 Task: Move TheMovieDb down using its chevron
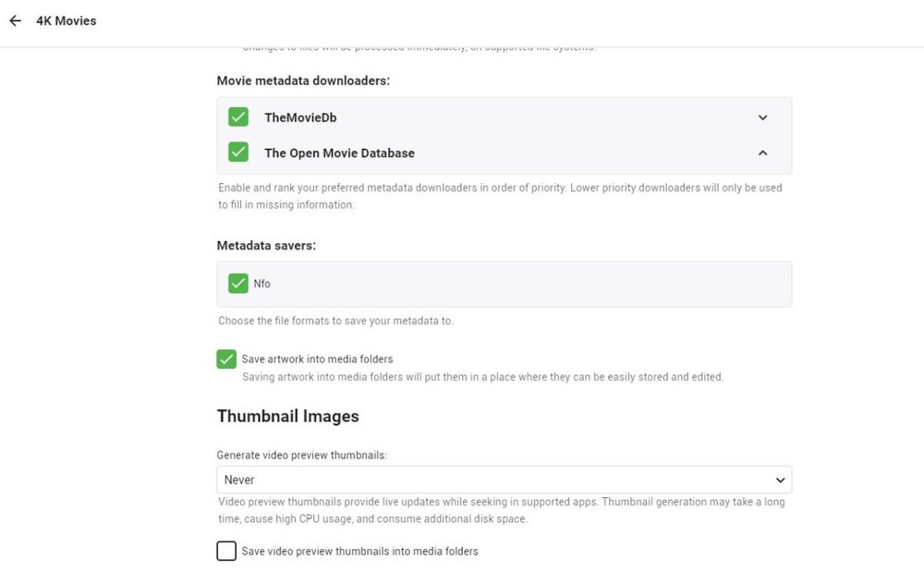pyautogui.click(x=762, y=117)
